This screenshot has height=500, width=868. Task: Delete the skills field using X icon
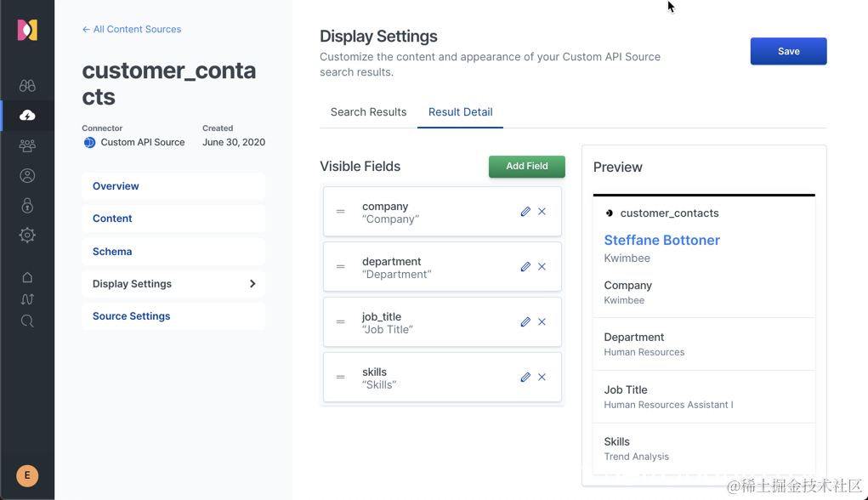point(542,378)
